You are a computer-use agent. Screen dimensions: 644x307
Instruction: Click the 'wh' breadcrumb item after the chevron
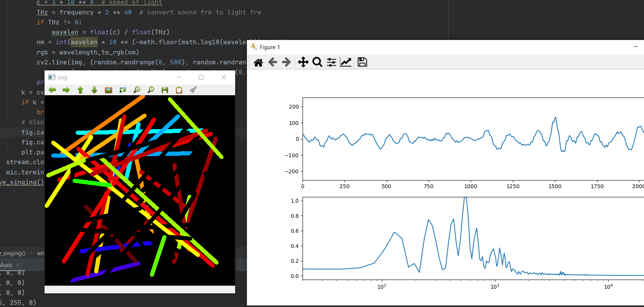[40, 253]
